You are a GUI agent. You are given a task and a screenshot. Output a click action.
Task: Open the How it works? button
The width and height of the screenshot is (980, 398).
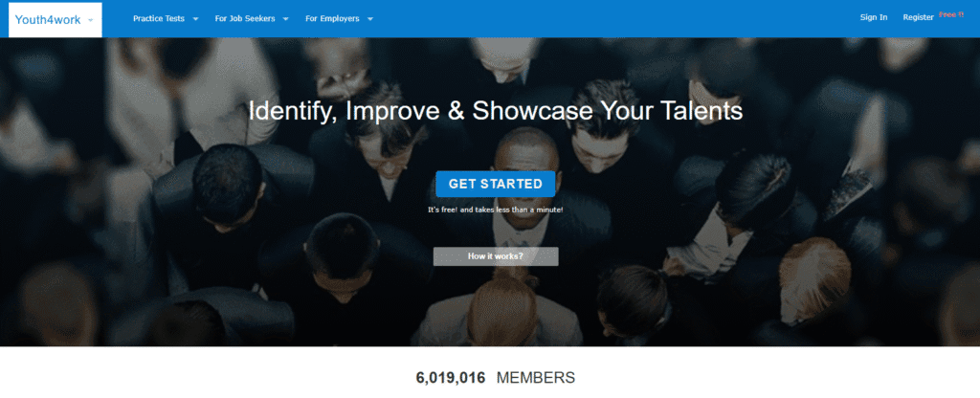(x=496, y=256)
